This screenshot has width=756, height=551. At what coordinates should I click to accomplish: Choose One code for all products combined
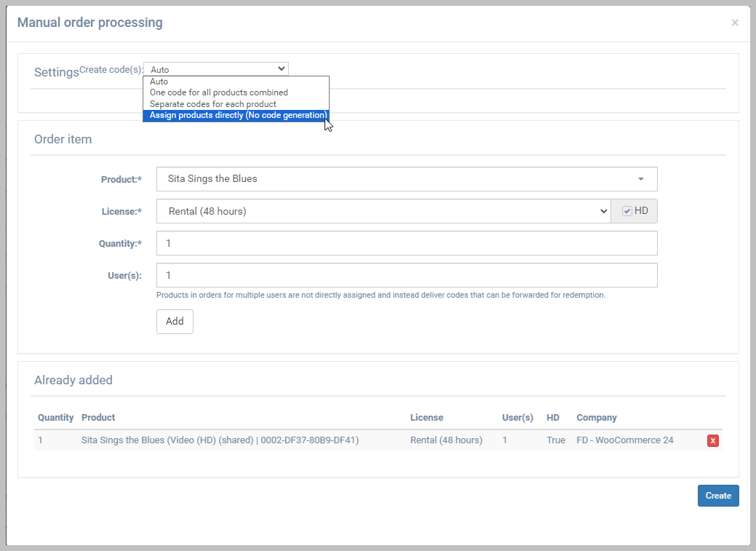pos(218,92)
